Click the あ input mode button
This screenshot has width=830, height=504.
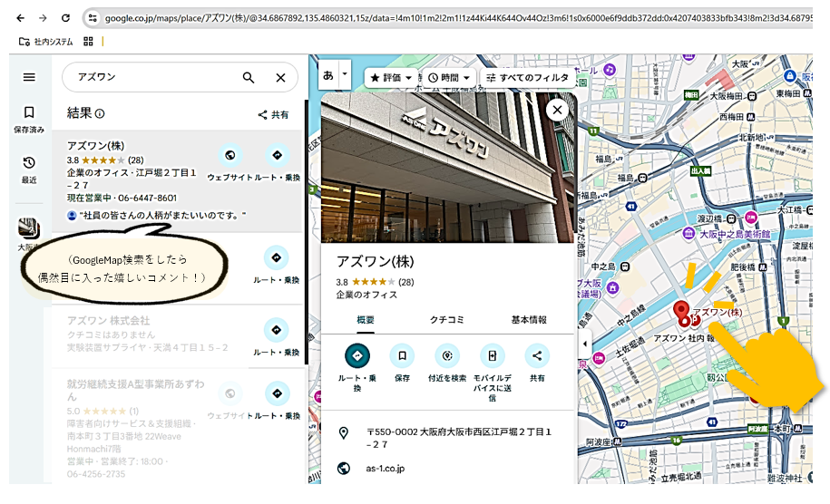[328, 75]
